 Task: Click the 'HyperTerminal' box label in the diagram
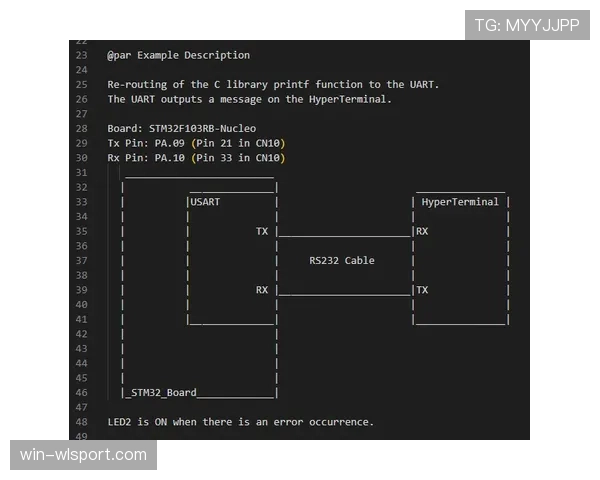pos(460,202)
